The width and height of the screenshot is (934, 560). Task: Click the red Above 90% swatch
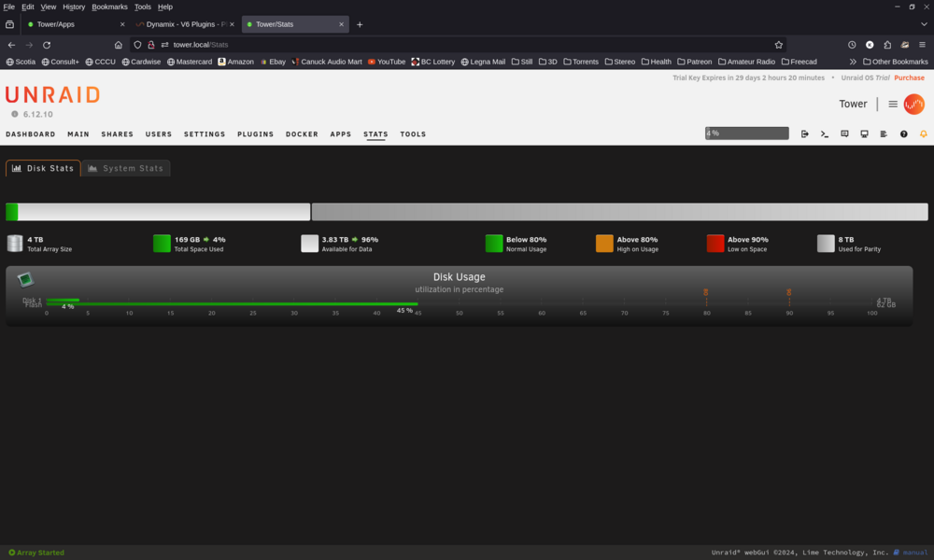tap(715, 243)
